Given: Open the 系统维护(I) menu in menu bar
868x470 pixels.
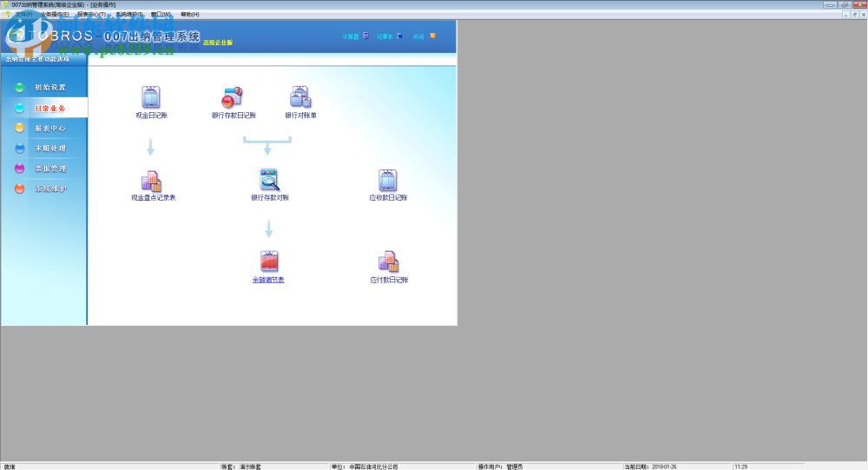Looking at the screenshot, I should click(x=129, y=15).
